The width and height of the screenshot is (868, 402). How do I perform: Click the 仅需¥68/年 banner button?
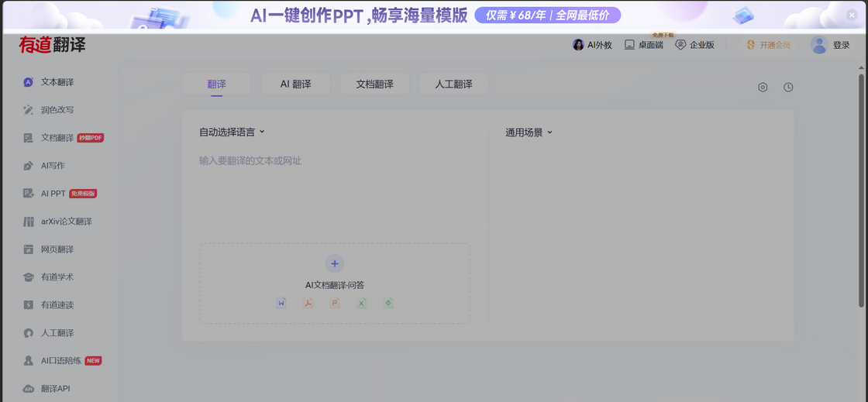547,15
